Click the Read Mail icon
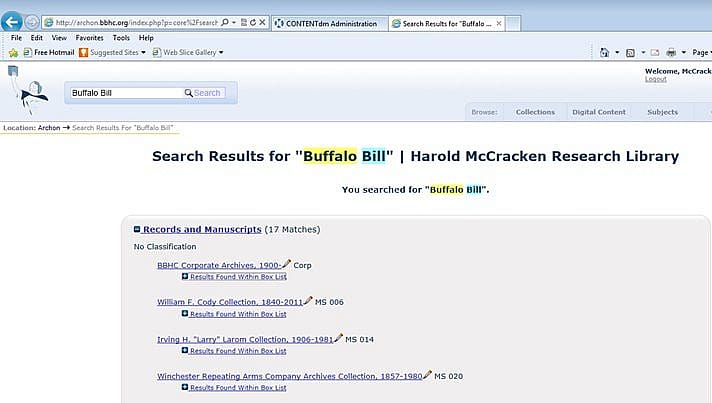Viewport: 712px width, 403px height. (655, 53)
